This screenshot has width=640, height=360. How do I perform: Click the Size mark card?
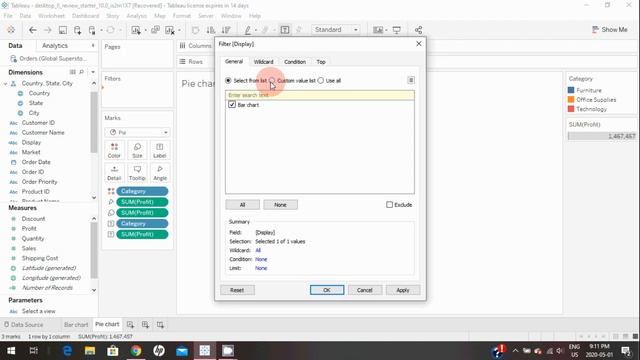point(137,151)
